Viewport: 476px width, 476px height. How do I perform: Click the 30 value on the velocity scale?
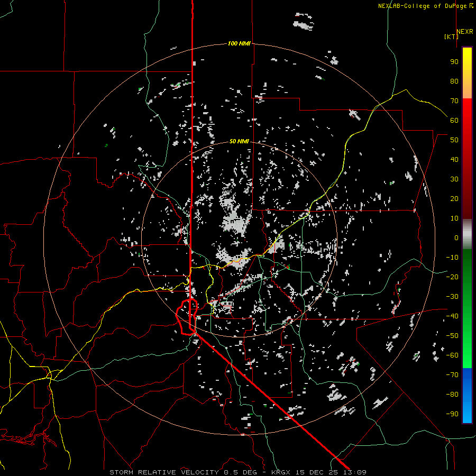pos(454,179)
